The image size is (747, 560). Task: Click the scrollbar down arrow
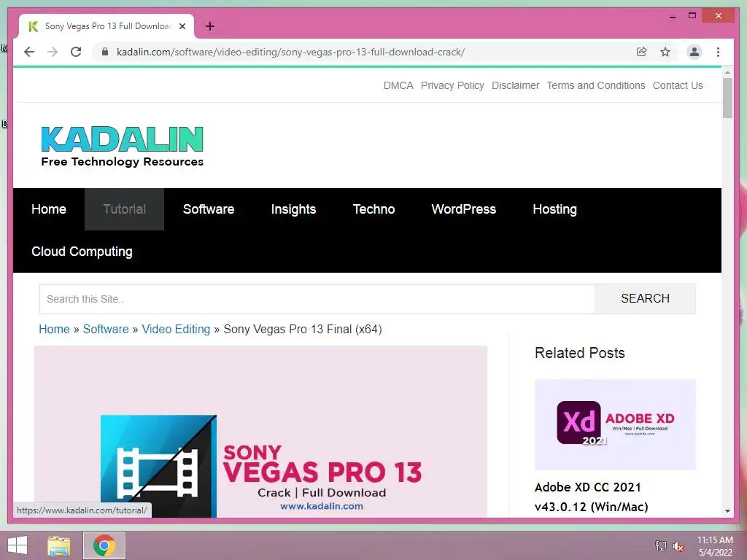pos(727,511)
